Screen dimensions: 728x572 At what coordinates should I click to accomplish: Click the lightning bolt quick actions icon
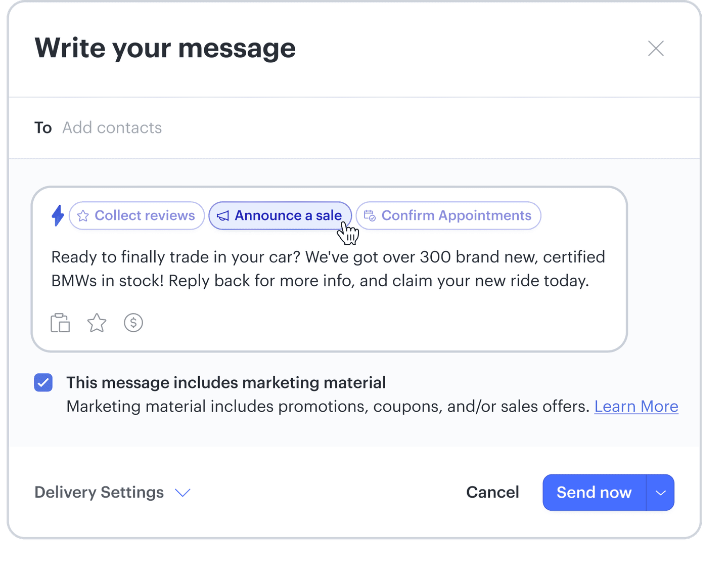click(x=58, y=215)
